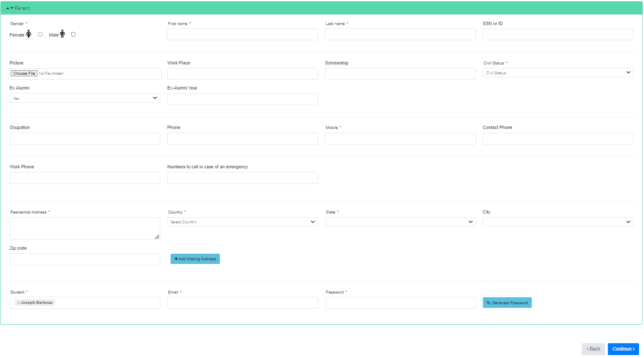
Task: Click the Continue button
Action: [623, 349]
